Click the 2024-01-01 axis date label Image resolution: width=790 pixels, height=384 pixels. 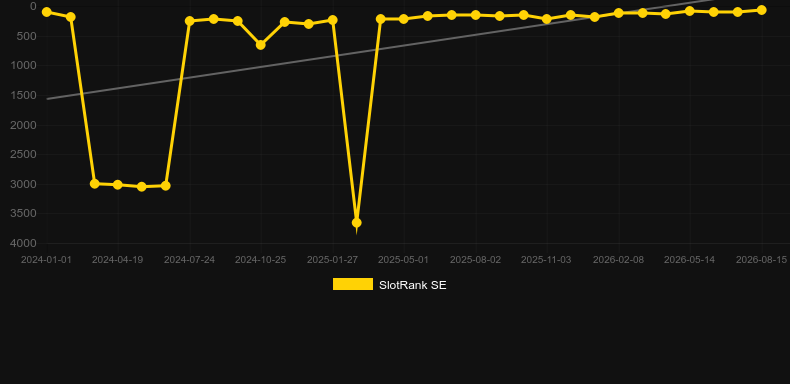coord(46,260)
